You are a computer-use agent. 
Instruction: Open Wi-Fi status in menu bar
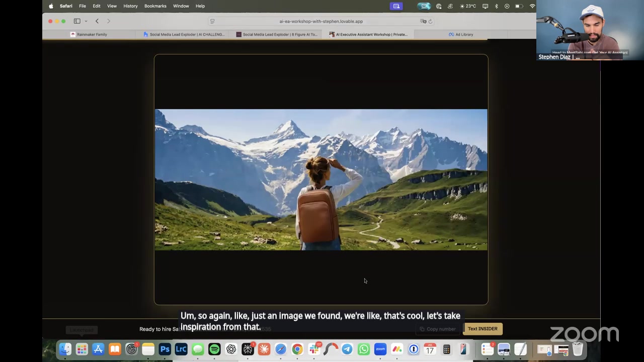coord(532,6)
